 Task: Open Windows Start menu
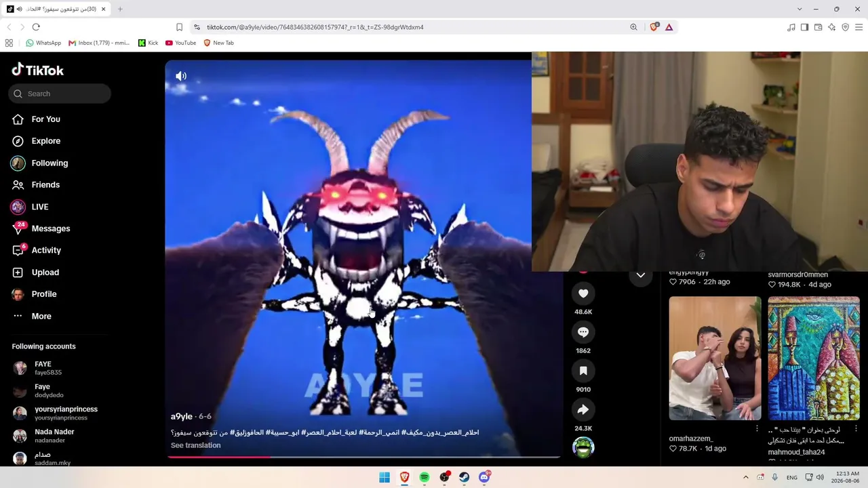384,477
